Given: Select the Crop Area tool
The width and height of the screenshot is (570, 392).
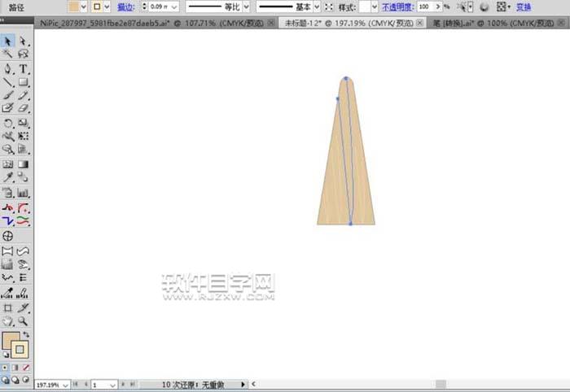Looking at the screenshot, I should coord(7,308).
